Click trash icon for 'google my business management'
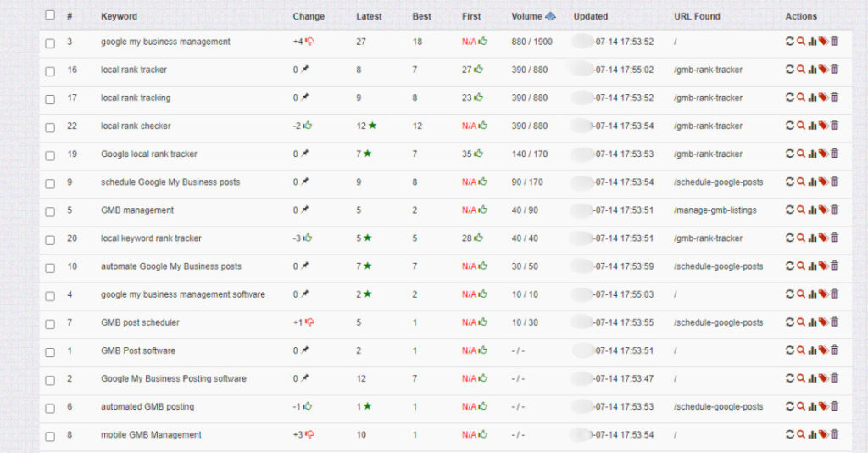 [x=835, y=42]
